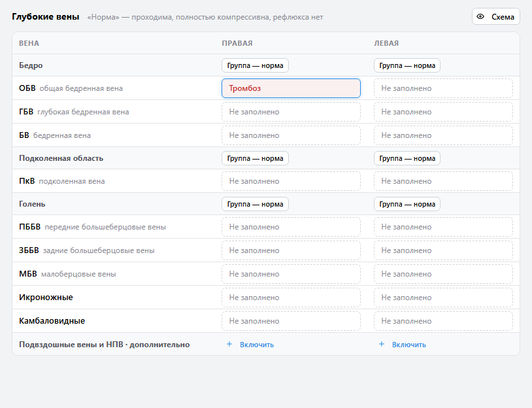Image resolution: width=532 pixels, height=408 pixels.
Task: Click the right Включить link
Action: (256, 345)
